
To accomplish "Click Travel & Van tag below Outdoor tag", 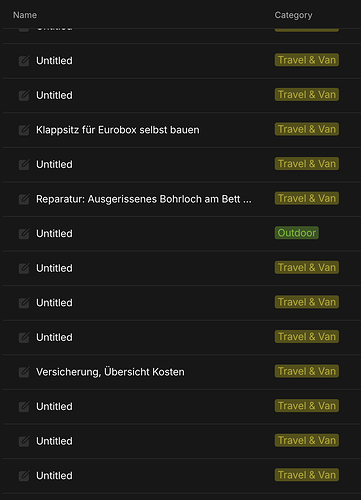I will [307, 267].
